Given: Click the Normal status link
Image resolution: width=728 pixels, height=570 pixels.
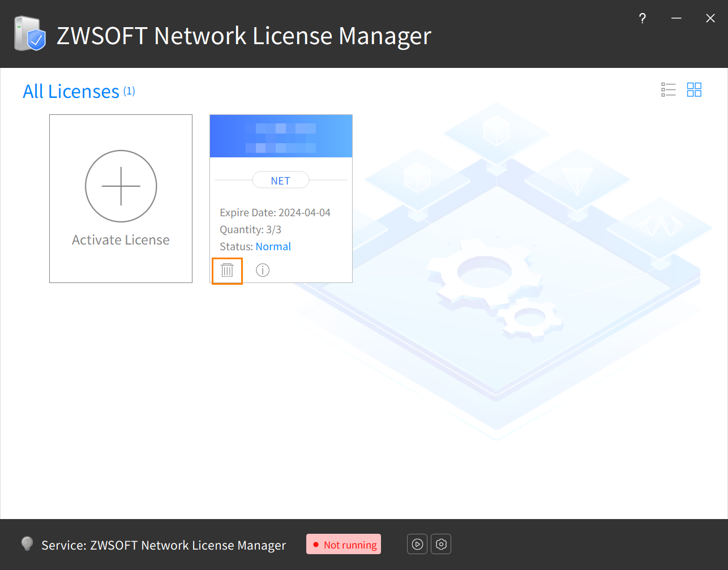Looking at the screenshot, I should (273, 247).
